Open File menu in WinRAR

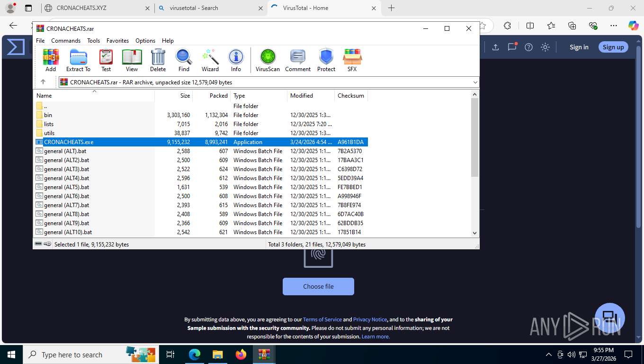coord(40,41)
